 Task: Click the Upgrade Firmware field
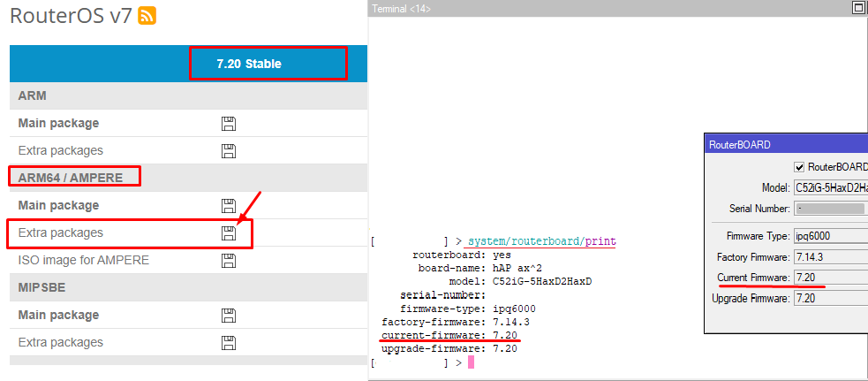(830, 299)
